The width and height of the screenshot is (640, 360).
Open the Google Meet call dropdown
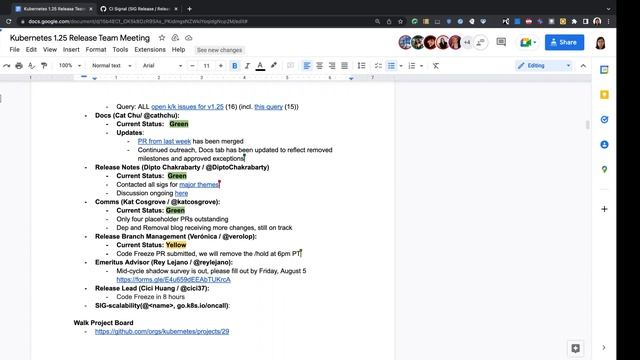[527, 42]
